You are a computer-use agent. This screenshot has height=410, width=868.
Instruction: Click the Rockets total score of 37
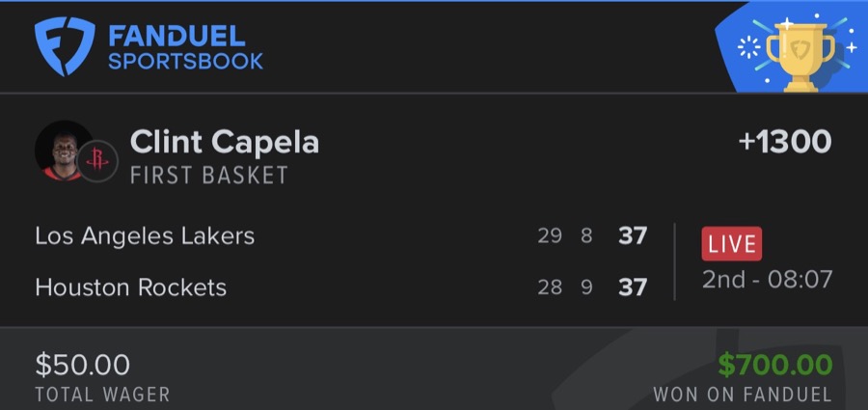point(633,287)
